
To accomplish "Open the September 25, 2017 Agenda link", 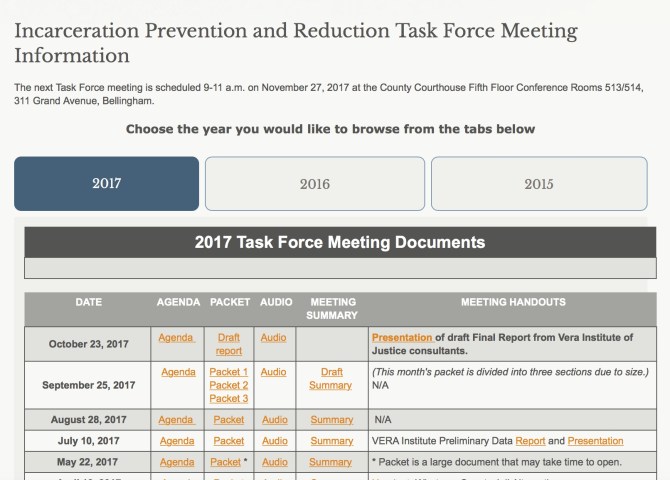I will (x=178, y=372).
